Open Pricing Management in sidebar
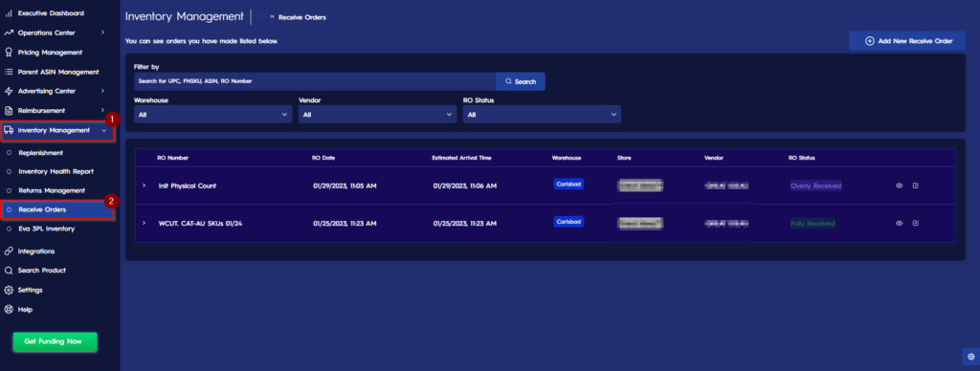The width and height of the screenshot is (980, 371). point(50,53)
